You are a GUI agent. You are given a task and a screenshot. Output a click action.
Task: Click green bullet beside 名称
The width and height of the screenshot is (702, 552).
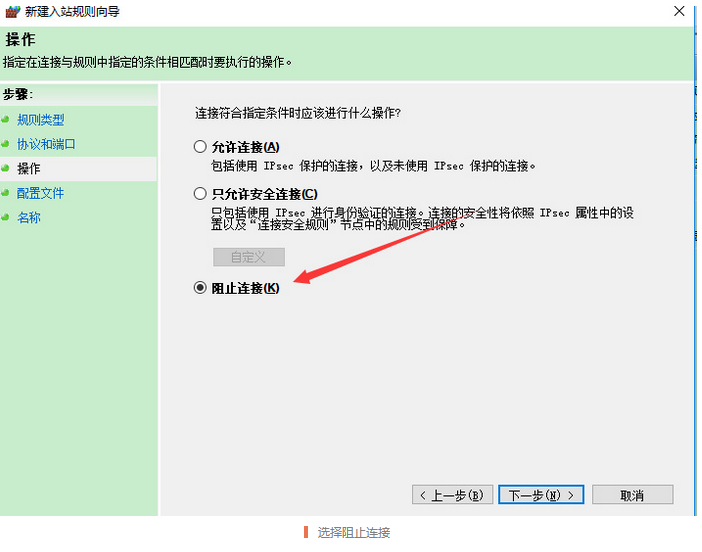click(5, 217)
